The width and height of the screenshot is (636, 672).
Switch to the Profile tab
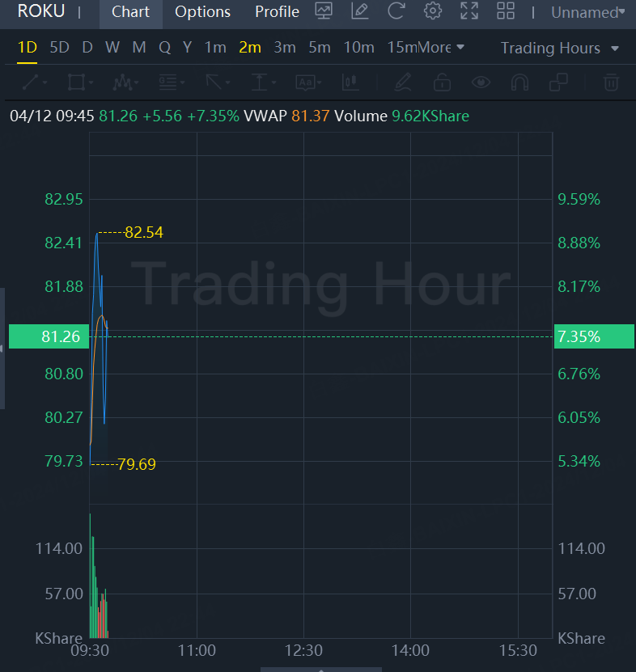point(277,12)
